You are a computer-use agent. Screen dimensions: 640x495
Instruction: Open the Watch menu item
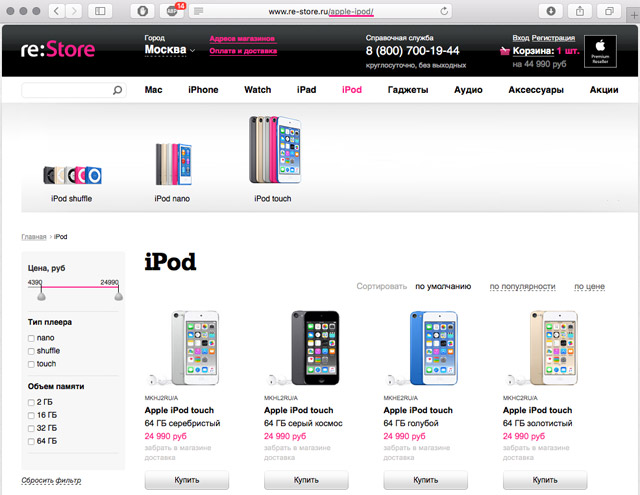[258, 90]
